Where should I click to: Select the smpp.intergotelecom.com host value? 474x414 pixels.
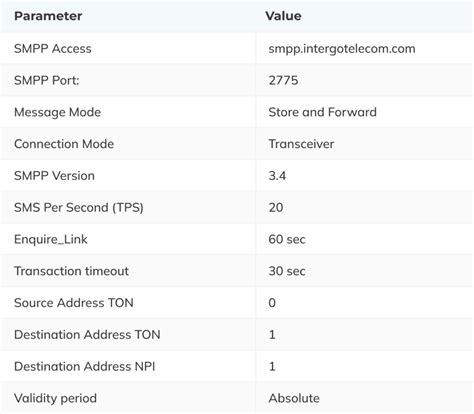point(342,49)
